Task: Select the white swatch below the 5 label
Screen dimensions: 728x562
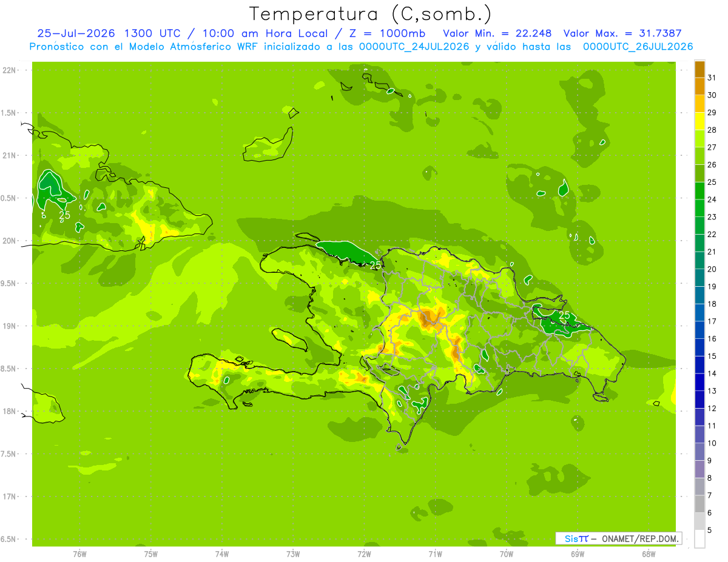Action: [x=699, y=539]
